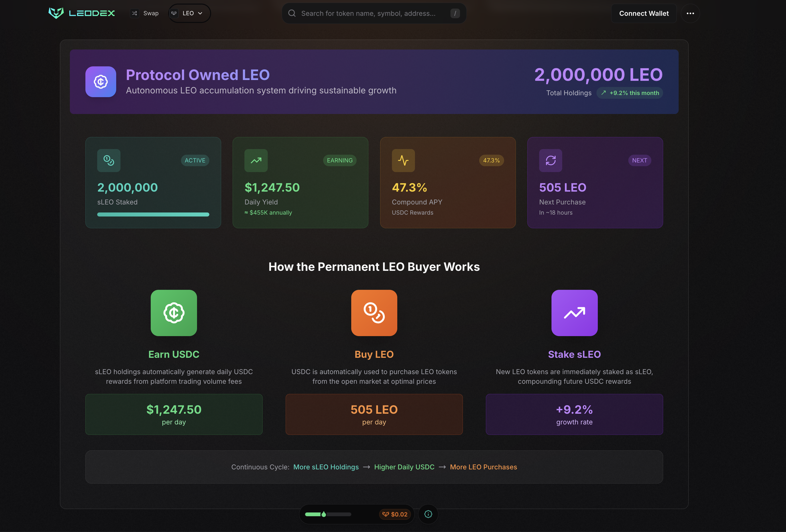This screenshot has height=532, width=786.
Task: Click the More sLEO Holdings text
Action: point(326,467)
